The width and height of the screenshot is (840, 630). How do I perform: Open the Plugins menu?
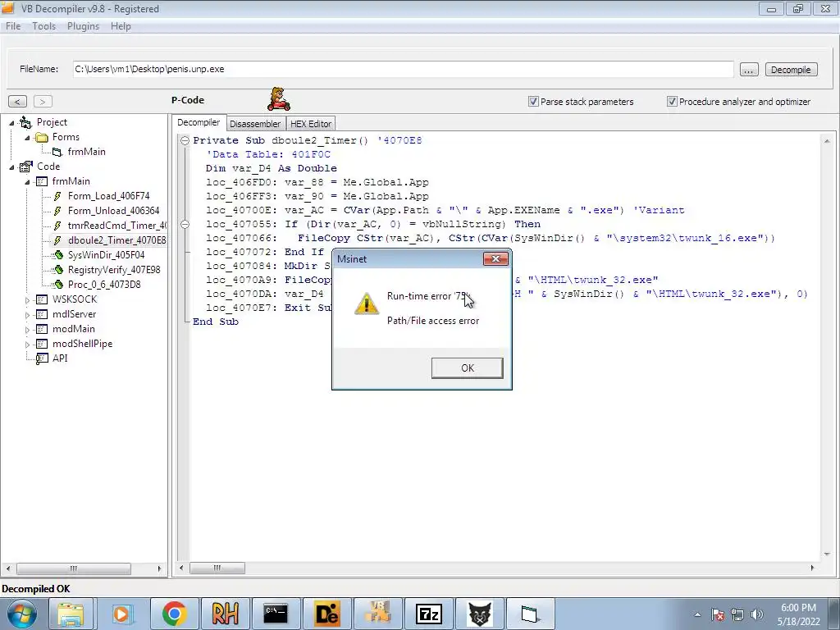coord(83,26)
